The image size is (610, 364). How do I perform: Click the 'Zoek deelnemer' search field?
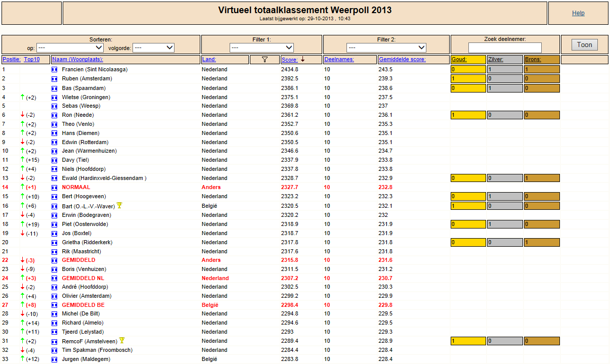pos(505,48)
